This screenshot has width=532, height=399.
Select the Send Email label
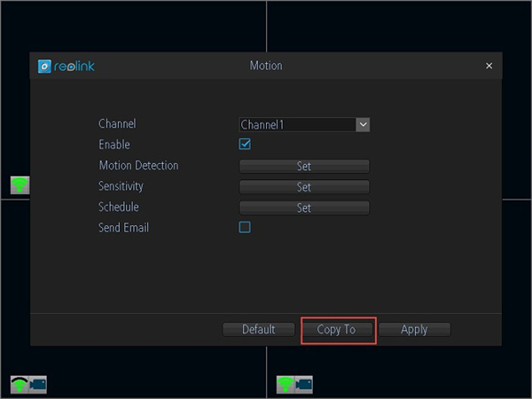coord(123,228)
